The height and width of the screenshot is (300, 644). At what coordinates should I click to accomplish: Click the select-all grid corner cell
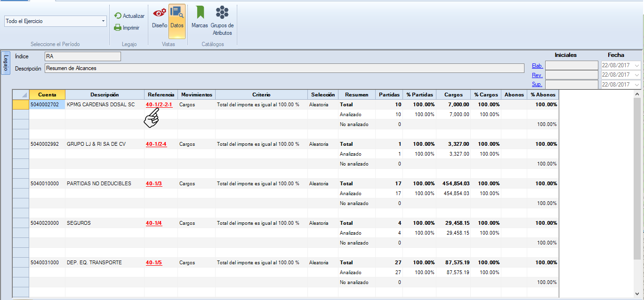coord(21,95)
